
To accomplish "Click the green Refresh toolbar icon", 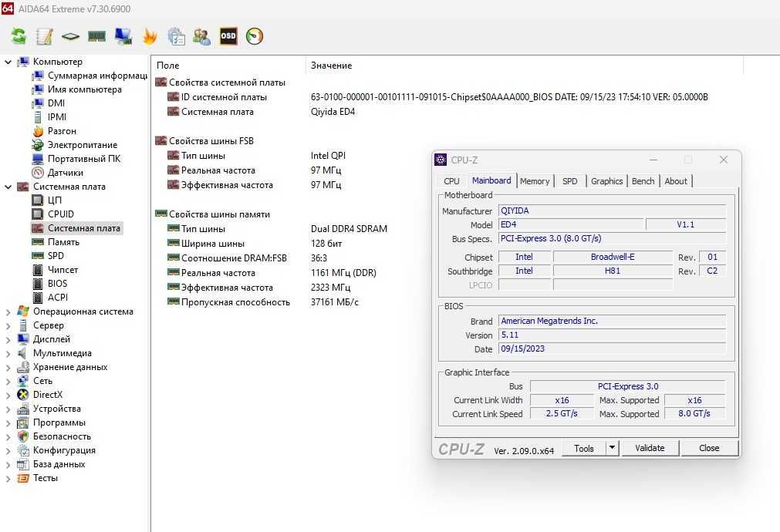I will pyautogui.click(x=19, y=35).
